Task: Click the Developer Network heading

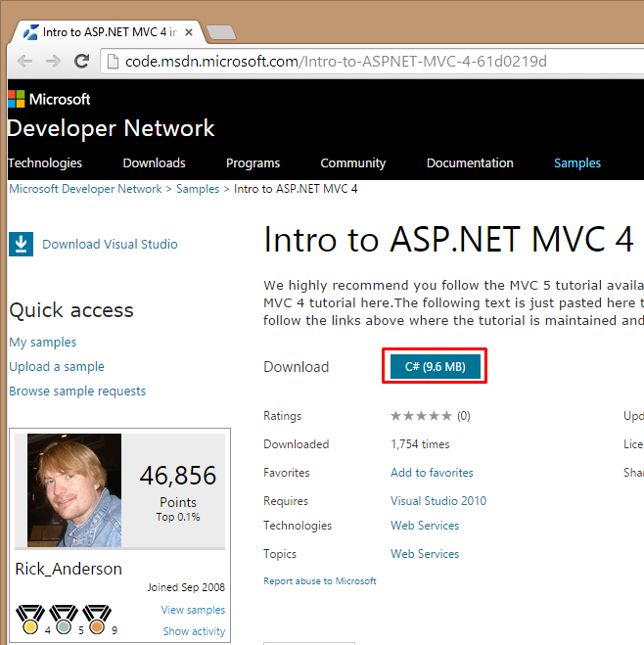Action: (x=111, y=128)
